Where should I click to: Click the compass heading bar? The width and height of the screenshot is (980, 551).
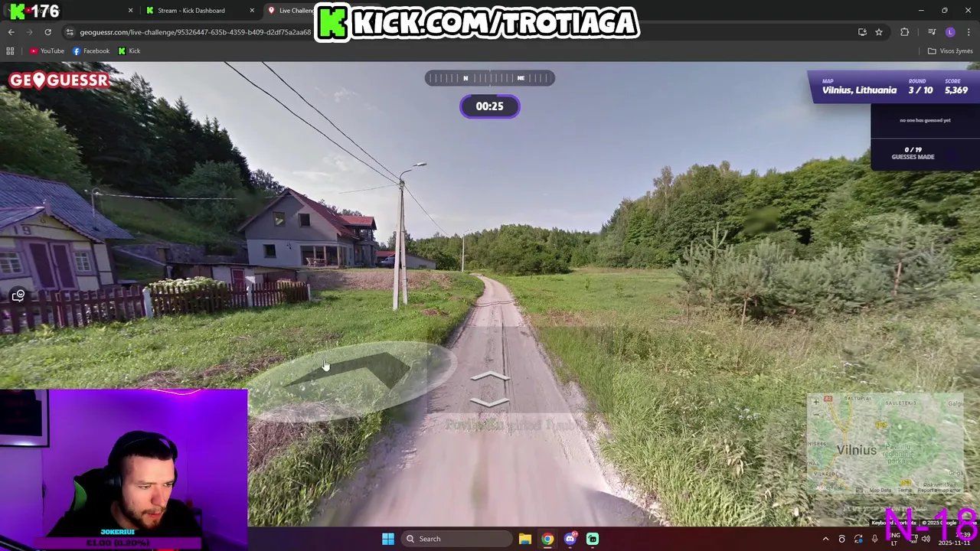(490, 78)
